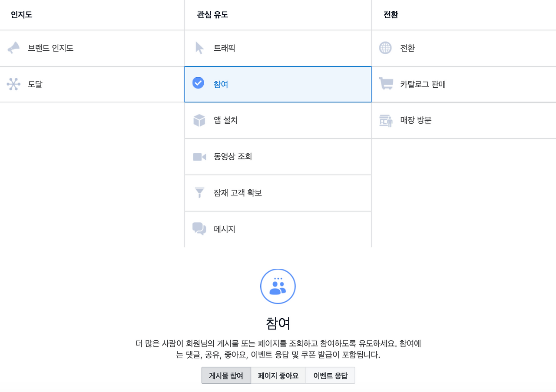This screenshot has width=556, height=392.
Task: Click the 잠재 고객 확보 funnel icon
Action: pyautogui.click(x=199, y=193)
